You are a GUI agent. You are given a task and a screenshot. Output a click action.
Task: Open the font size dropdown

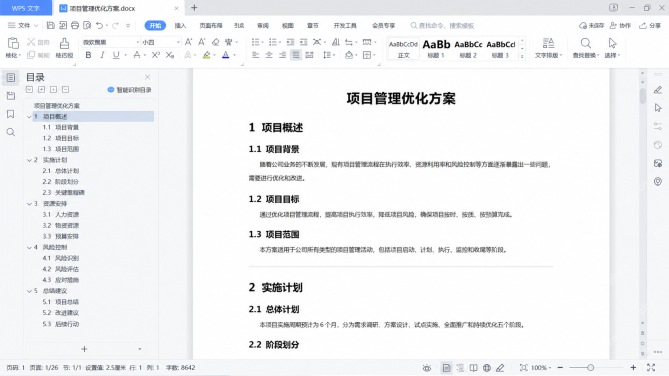coord(178,42)
